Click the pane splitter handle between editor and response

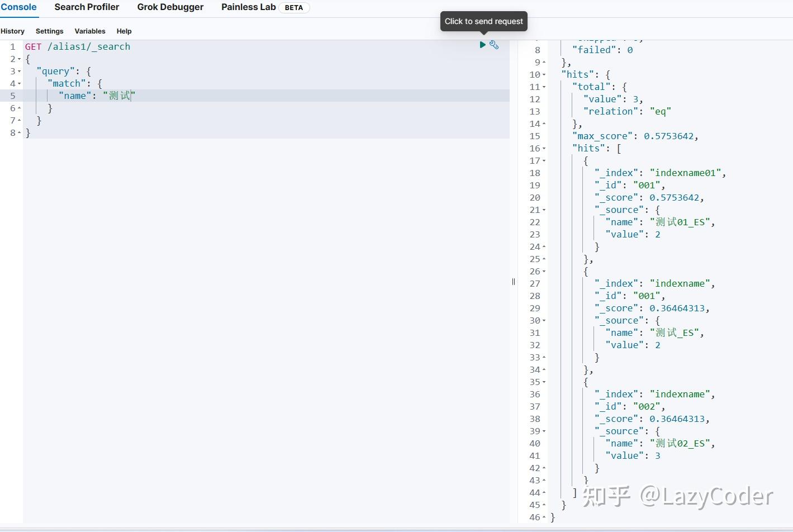click(x=513, y=282)
